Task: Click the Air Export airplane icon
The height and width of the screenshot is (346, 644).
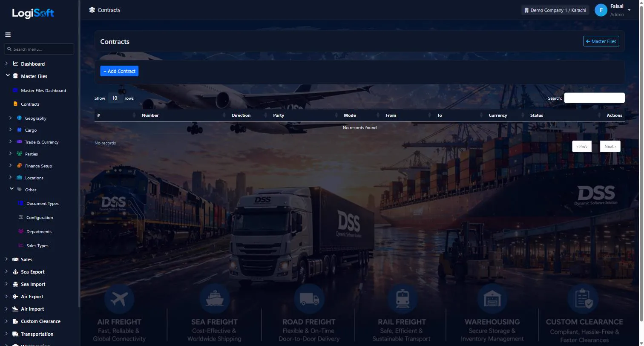Action: [x=15, y=297]
